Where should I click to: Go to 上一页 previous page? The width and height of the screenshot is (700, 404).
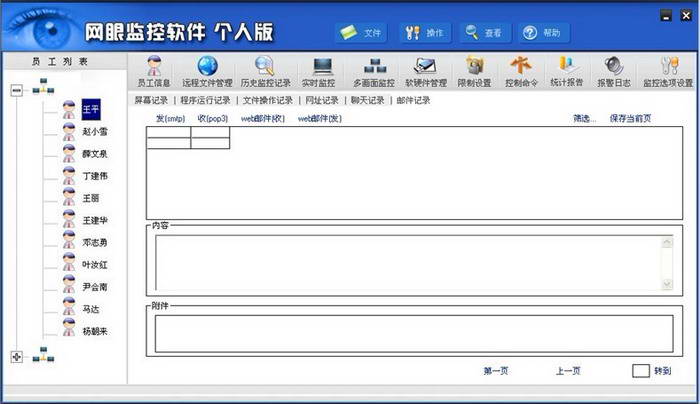coord(568,371)
